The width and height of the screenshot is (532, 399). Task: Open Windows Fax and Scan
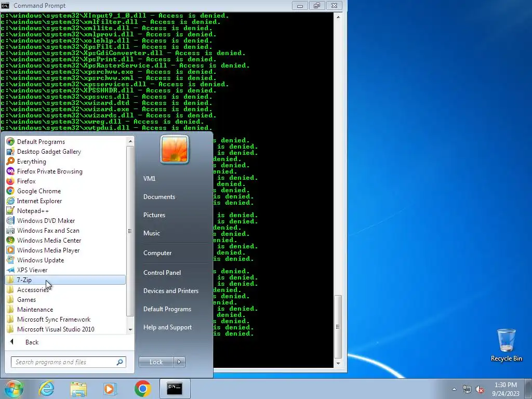pos(48,230)
